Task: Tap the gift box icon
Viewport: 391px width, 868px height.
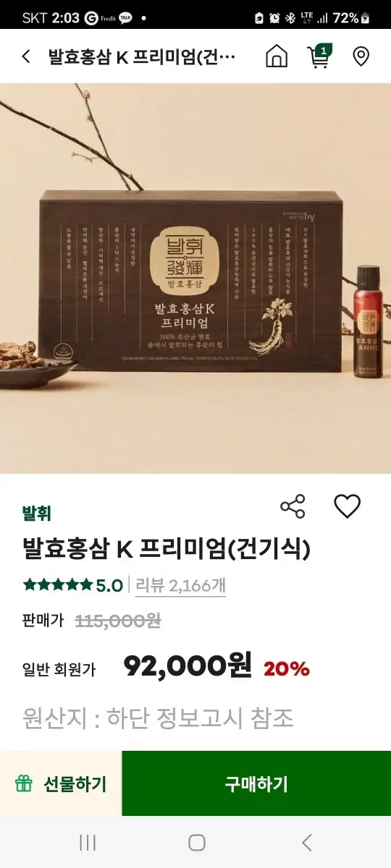Action: point(24,783)
